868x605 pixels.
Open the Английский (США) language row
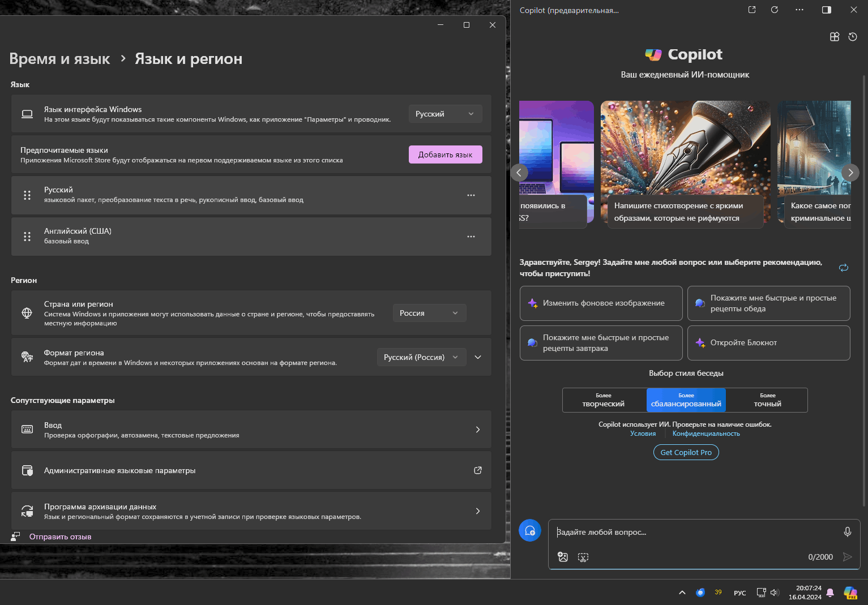251,237
